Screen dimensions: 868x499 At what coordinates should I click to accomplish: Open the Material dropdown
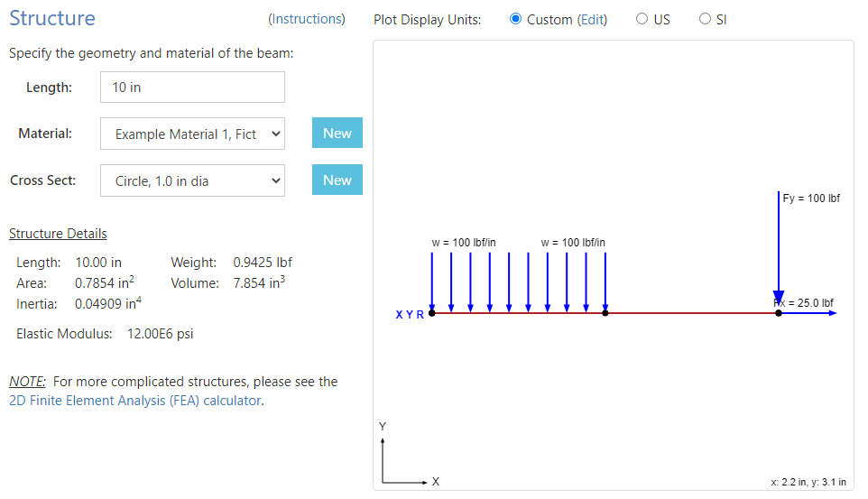(x=192, y=134)
